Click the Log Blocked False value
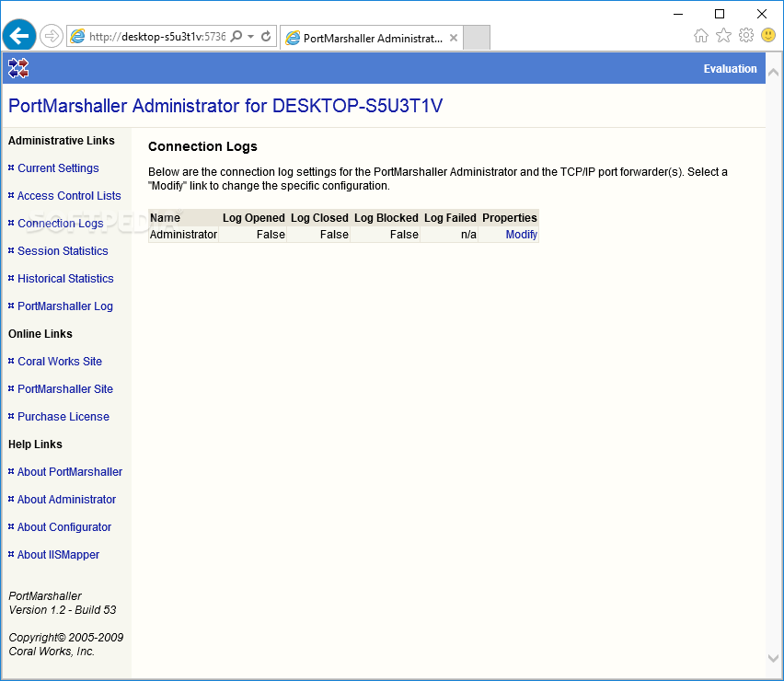The height and width of the screenshot is (681, 784). (404, 235)
